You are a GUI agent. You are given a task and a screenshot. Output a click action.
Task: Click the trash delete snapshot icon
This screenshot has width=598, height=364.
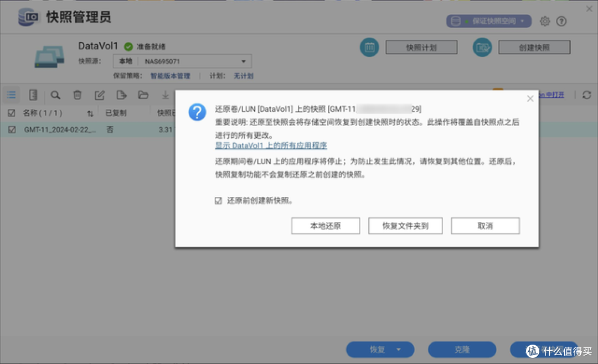pyautogui.click(x=78, y=95)
